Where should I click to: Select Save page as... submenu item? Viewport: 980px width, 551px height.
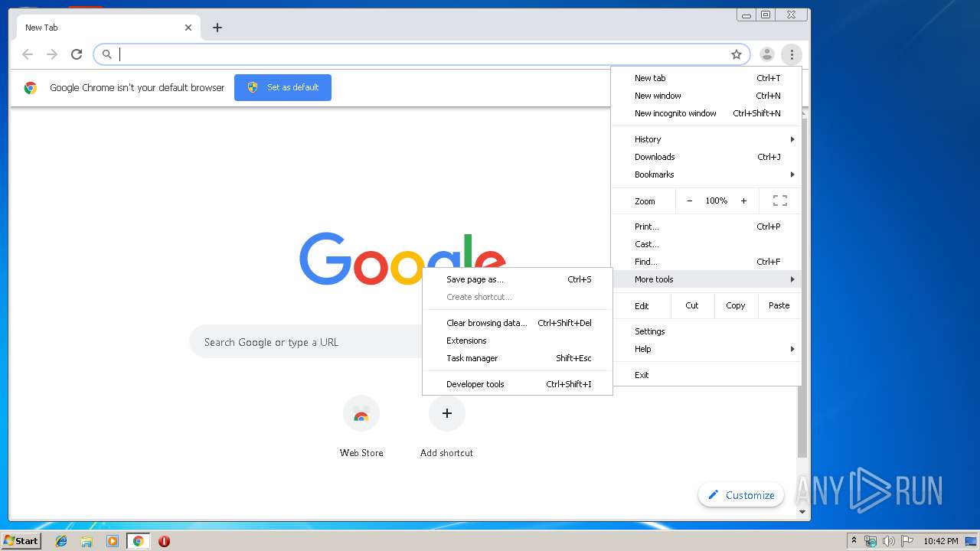518,279
